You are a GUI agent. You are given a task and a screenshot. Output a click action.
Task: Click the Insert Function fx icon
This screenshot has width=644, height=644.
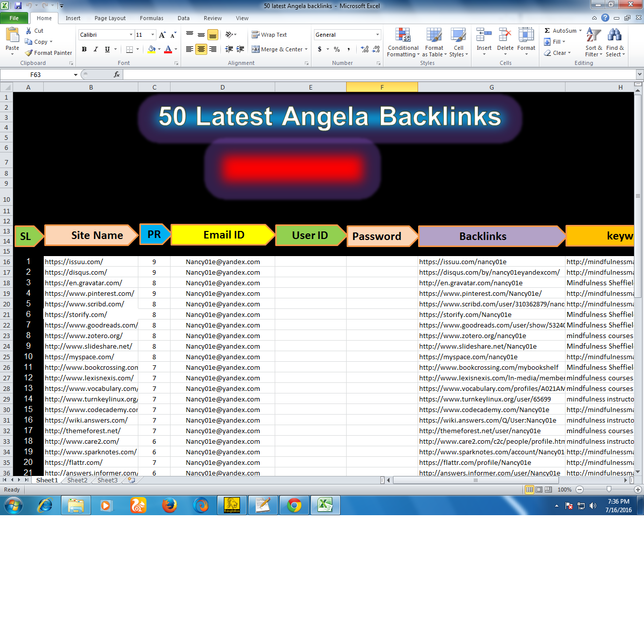tap(117, 74)
